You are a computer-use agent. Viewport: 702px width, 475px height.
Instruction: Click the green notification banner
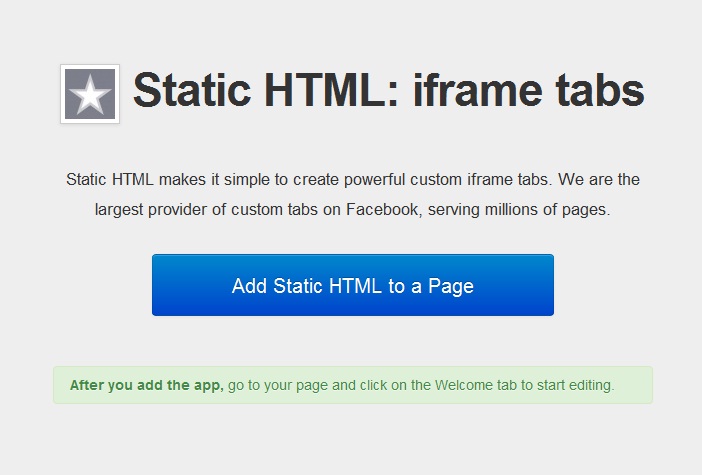pyautogui.click(x=353, y=385)
